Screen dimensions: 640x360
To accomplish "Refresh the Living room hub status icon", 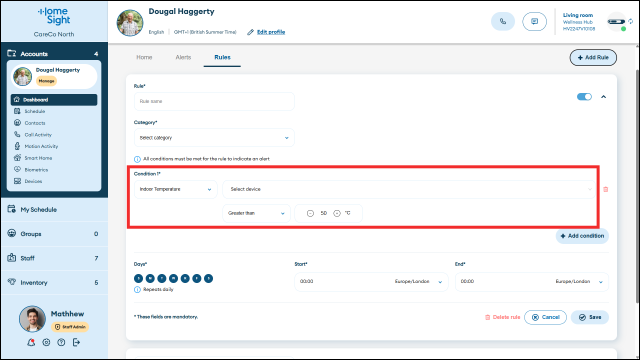I will point(631,21).
